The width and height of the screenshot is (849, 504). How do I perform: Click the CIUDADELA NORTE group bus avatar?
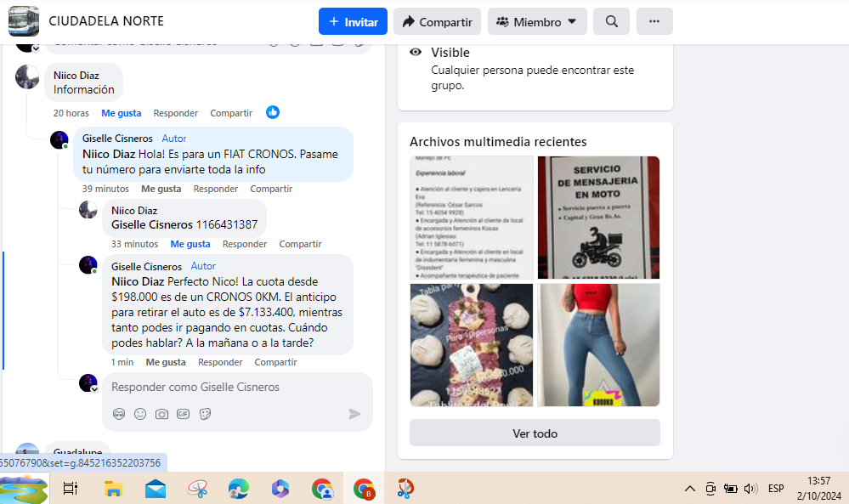pyautogui.click(x=23, y=21)
